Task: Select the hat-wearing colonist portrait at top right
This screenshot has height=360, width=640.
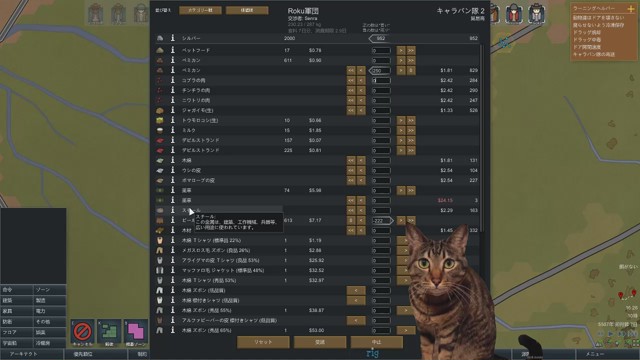Action: (x=537, y=13)
